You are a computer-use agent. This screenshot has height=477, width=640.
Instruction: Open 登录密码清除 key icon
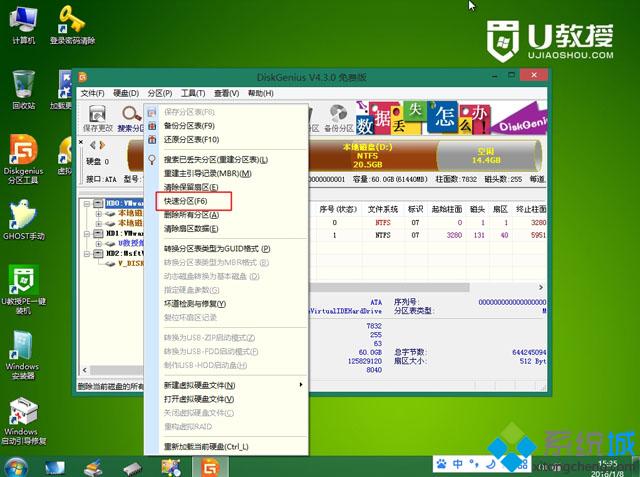(72, 24)
